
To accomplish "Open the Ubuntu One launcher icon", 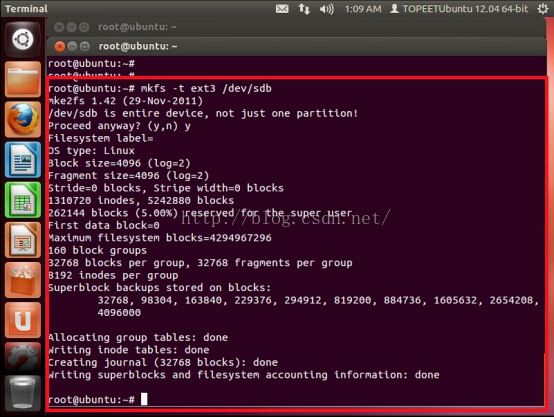I will 23,320.
